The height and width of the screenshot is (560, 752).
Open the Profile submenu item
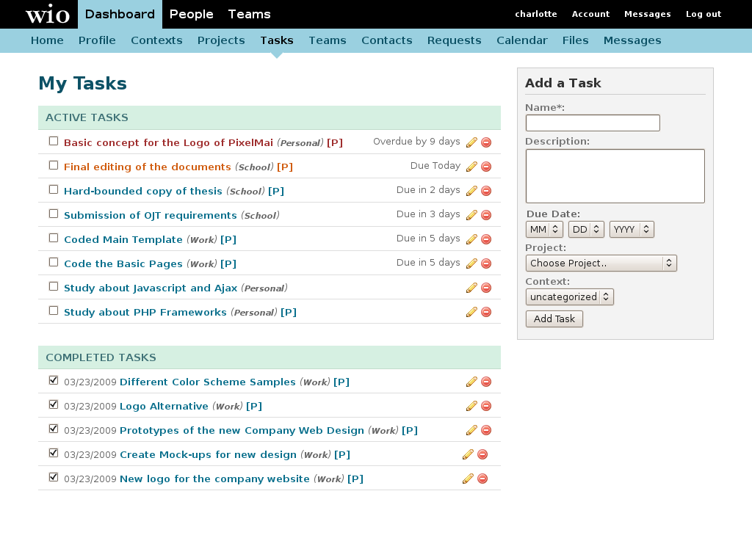pos(97,40)
